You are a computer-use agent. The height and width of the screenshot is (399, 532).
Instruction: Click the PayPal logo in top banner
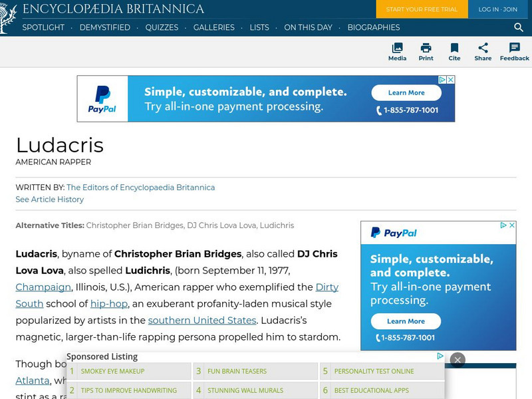coord(102,98)
